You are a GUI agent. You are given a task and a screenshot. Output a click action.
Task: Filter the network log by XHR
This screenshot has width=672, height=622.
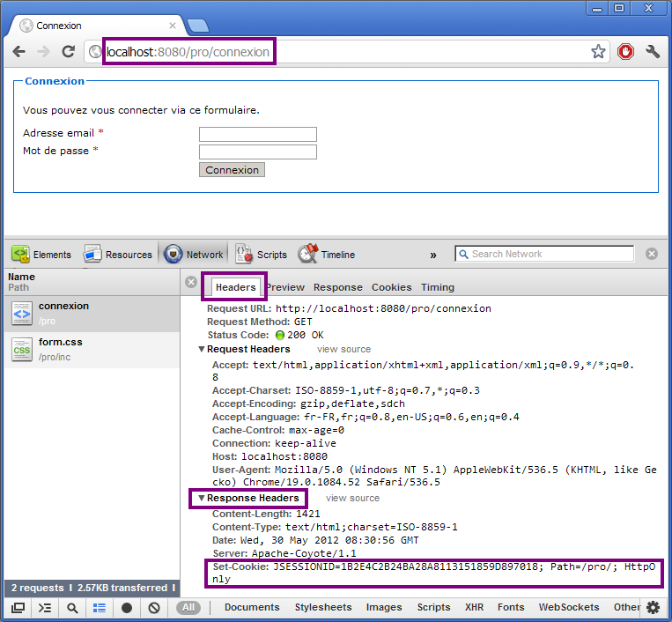(474, 607)
